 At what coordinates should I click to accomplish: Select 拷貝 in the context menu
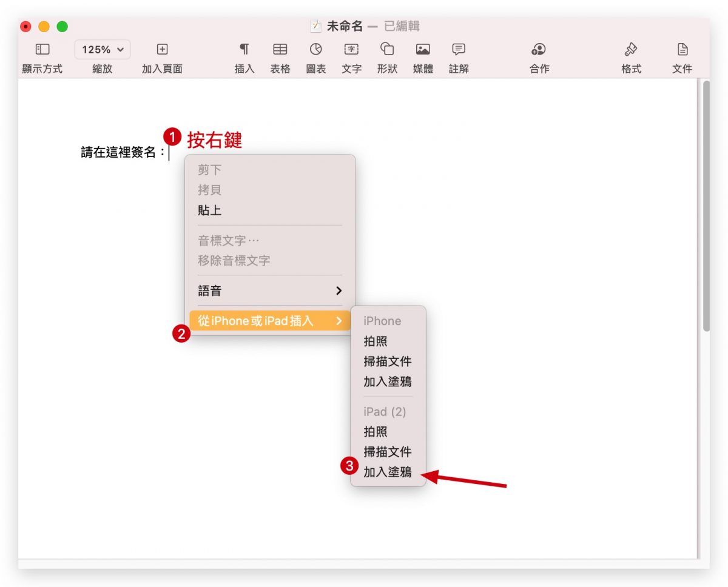tap(270, 190)
